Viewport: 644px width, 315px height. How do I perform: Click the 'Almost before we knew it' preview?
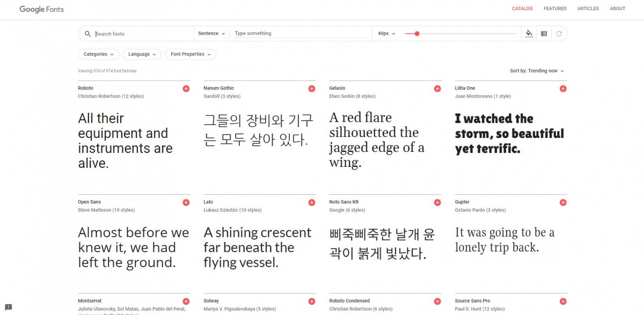[134, 247]
